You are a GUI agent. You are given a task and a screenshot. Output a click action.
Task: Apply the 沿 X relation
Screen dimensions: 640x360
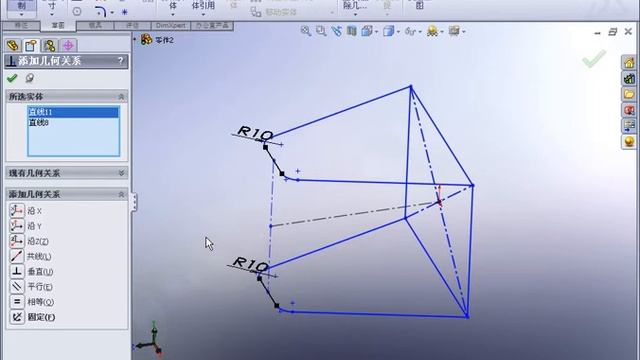click(x=25, y=211)
